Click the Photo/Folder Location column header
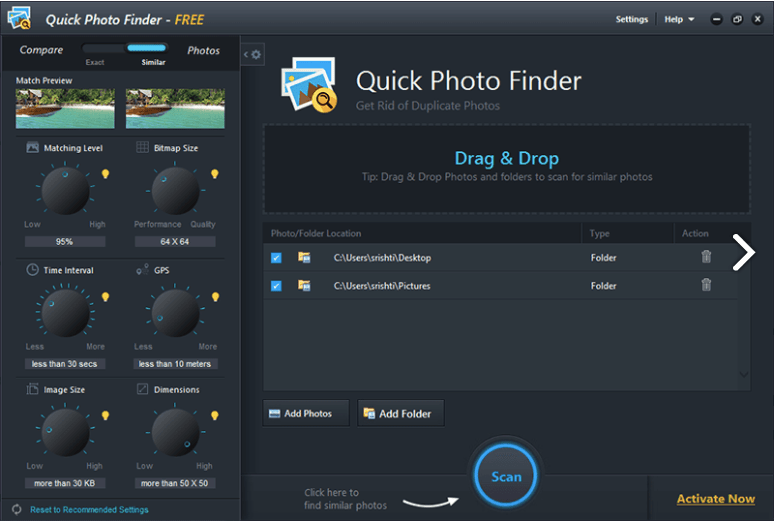The height and width of the screenshot is (521, 774). tap(316, 233)
